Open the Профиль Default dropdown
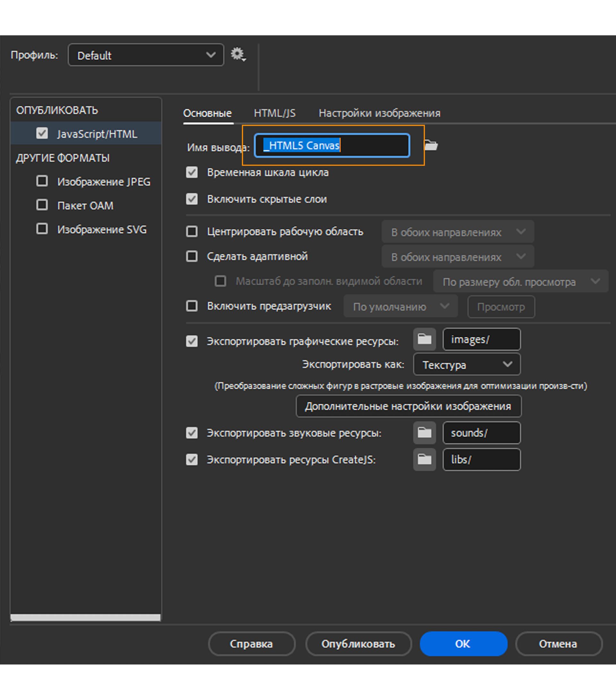 coord(146,55)
